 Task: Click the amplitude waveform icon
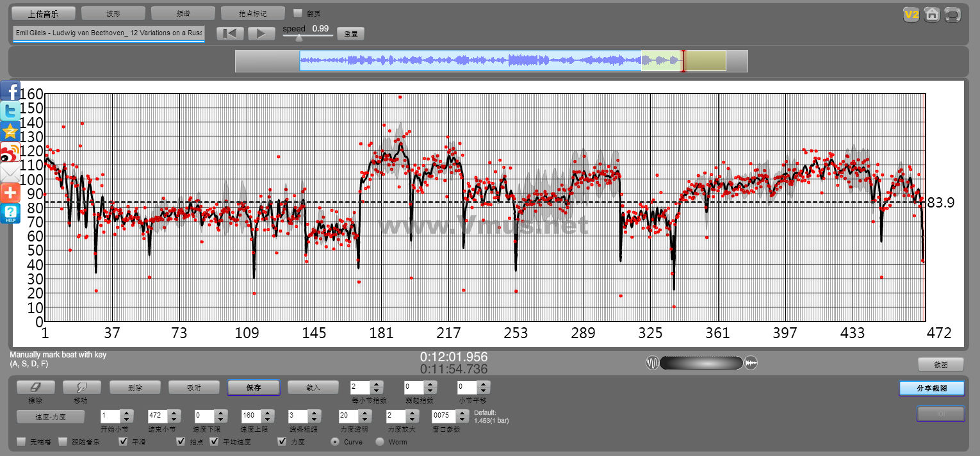click(x=751, y=363)
